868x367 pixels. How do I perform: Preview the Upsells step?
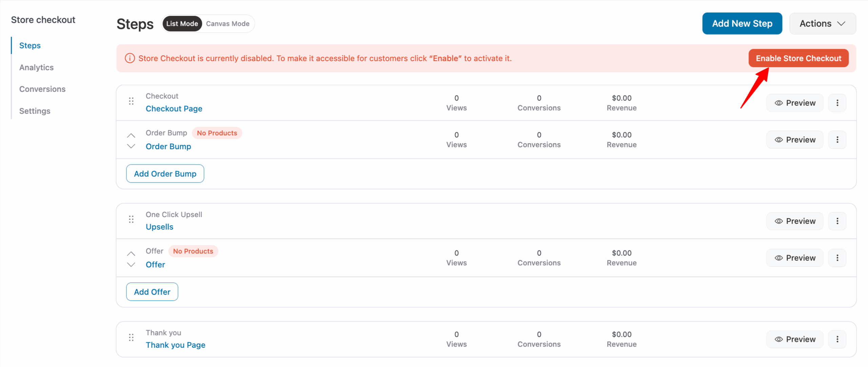coord(794,221)
